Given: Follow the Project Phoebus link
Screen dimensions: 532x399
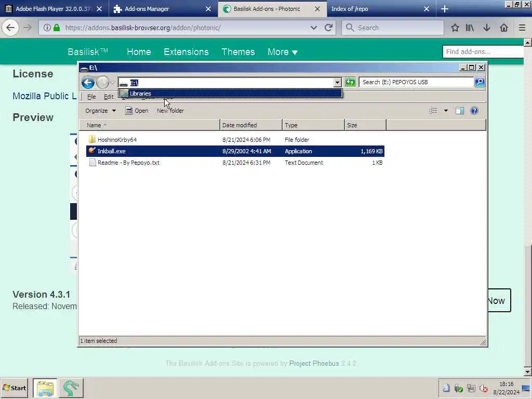Looking at the screenshot, I should click(314, 363).
